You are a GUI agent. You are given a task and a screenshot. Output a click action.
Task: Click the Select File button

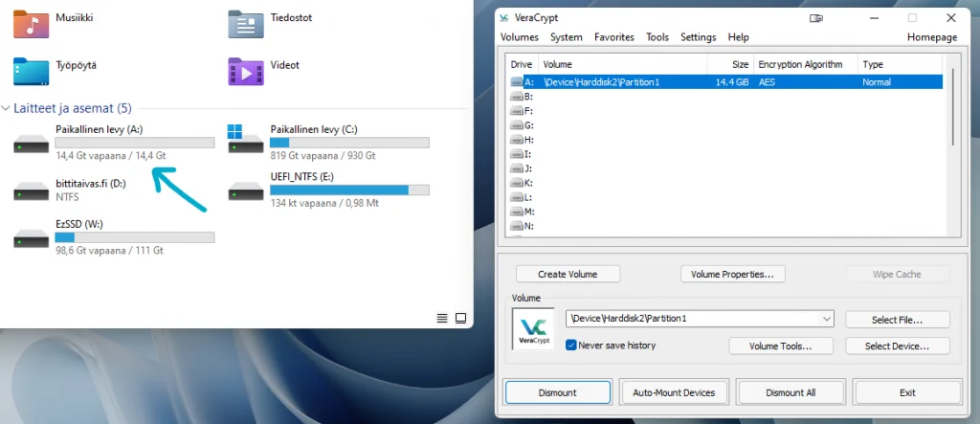point(898,320)
